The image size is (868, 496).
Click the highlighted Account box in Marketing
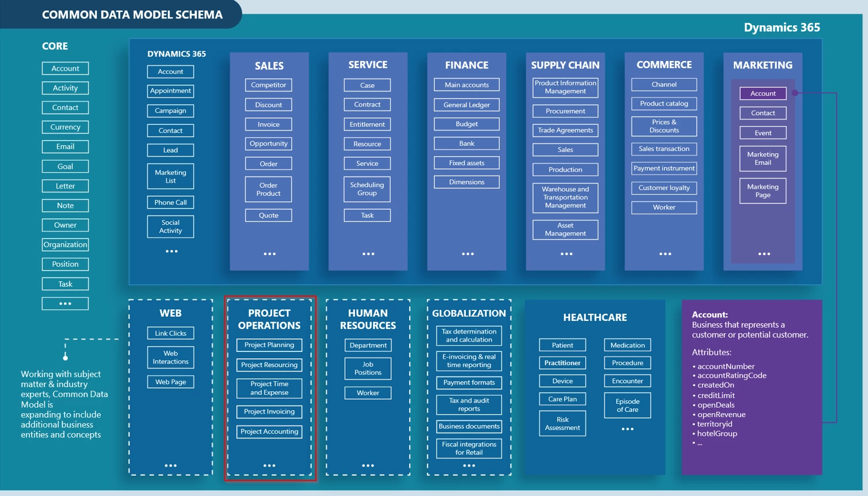tap(763, 93)
